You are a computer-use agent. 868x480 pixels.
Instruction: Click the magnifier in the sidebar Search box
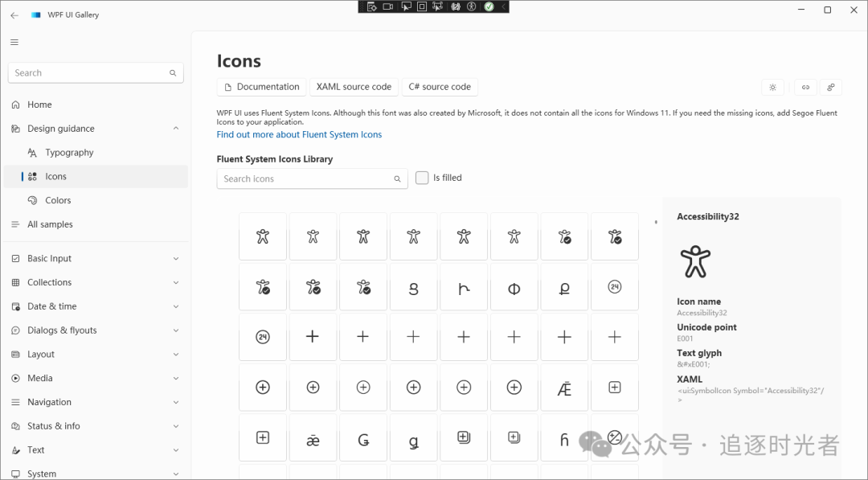(x=173, y=73)
